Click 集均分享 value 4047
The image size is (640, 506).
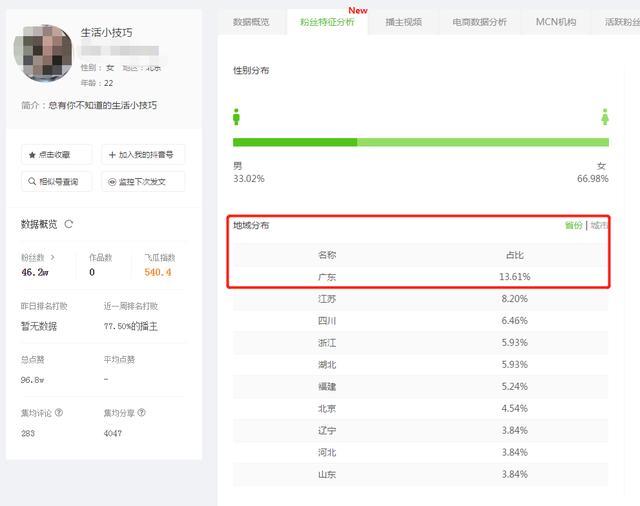[113, 433]
